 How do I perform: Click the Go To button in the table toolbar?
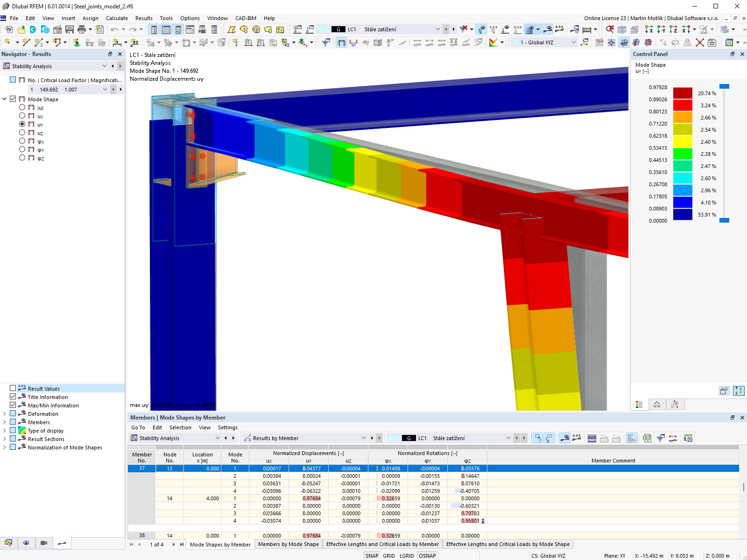tap(138, 427)
